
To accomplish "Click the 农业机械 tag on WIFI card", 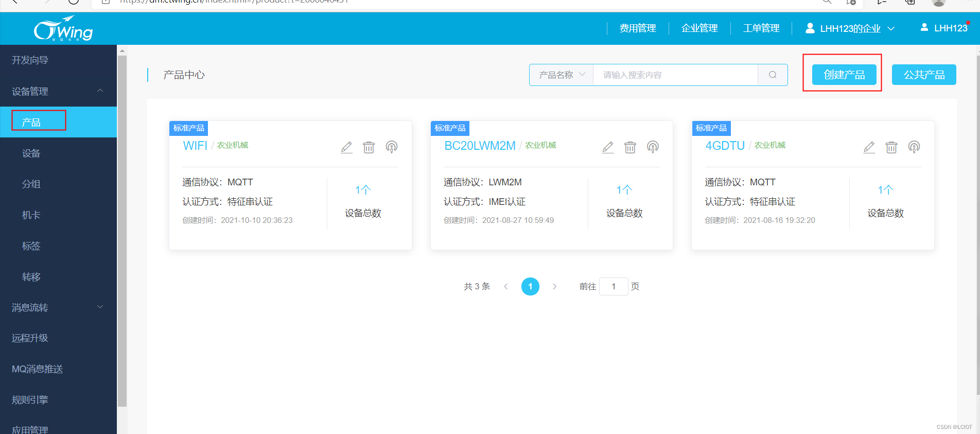I will pos(233,145).
